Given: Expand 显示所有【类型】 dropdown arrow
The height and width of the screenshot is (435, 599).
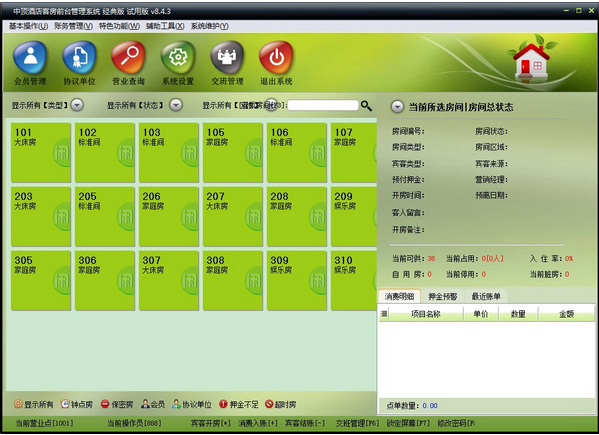Looking at the screenshot, I should coord(77,105).
